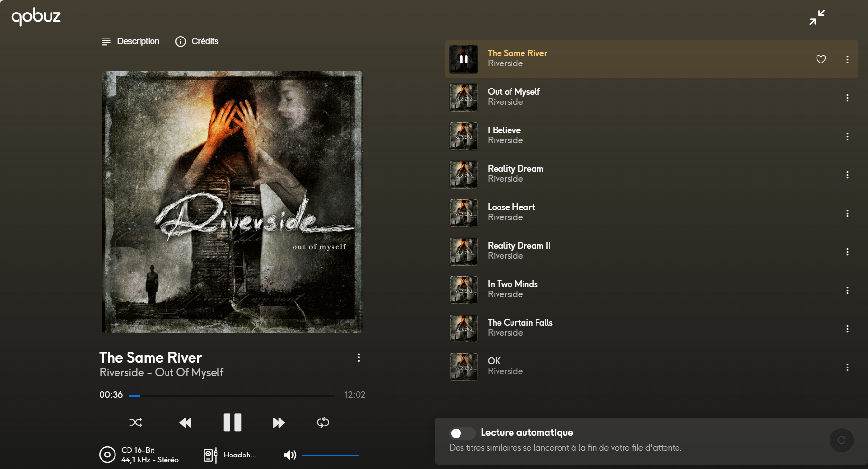Viewport: 868px width, 469px height.
Task: Toggle the repeat mode icon
Action: tap(323, 422)
